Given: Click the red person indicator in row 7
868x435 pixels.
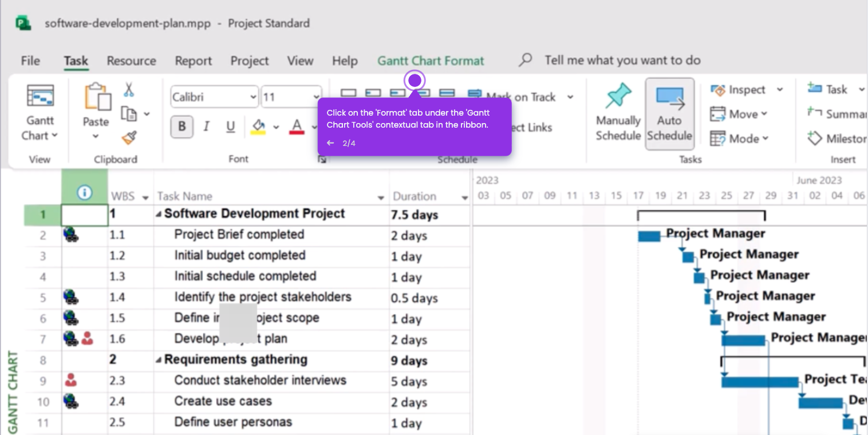Looking at the screenshot, I should 87,339.
